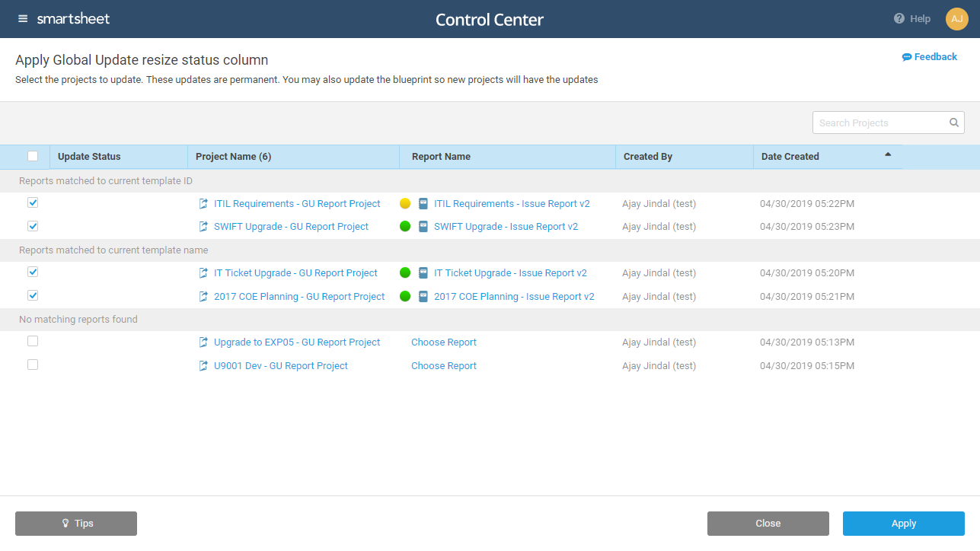The width and height of the screenshot is (980, 551).
Task: Click date 04/30/2019 05:22PM cell
Action: pos(807,204)
